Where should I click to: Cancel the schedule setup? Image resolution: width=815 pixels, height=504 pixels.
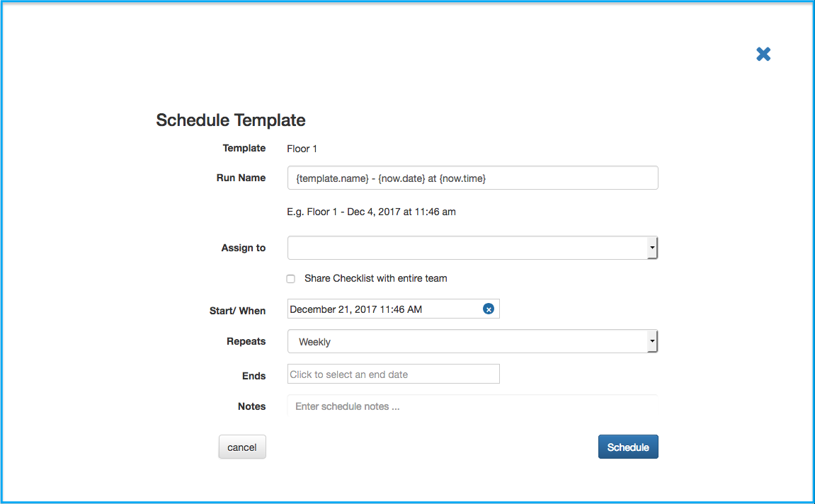pyautogui.click(x=241, y=447)
